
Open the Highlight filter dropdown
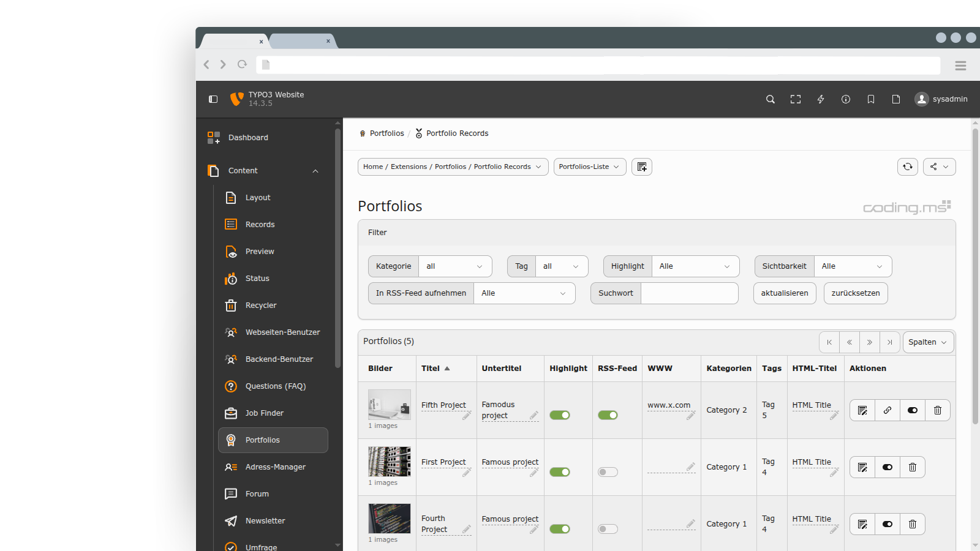point(695,266)
